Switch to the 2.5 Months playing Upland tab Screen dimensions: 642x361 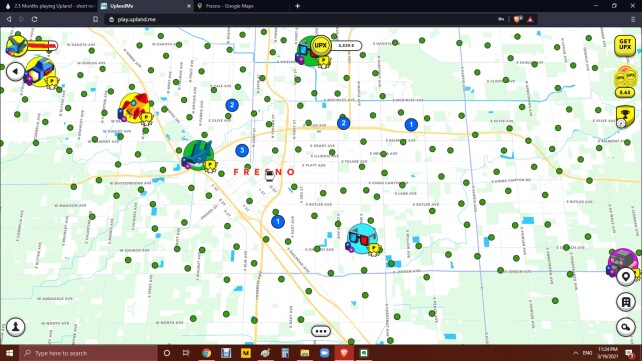(49, 6)
